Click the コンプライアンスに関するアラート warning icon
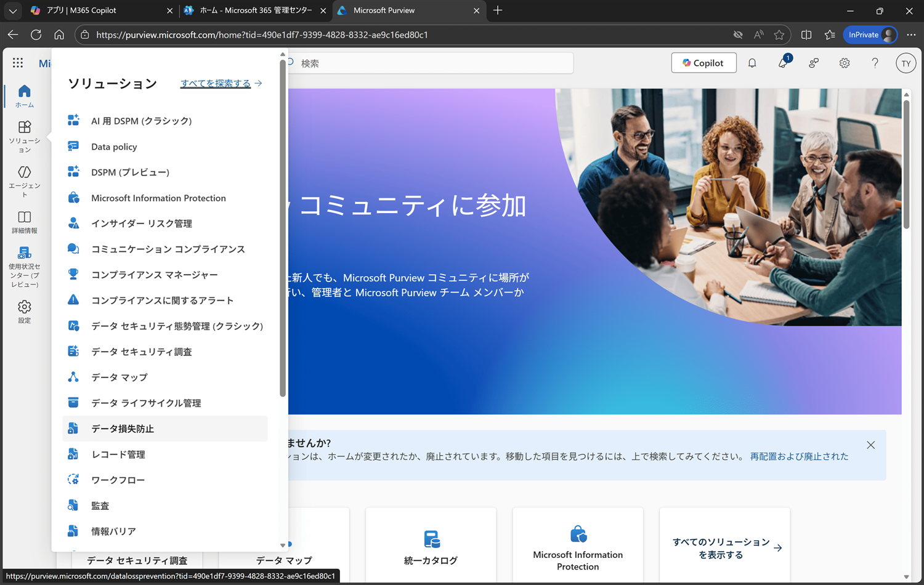This screenshot has height=585, width=924. click(73, 300)
